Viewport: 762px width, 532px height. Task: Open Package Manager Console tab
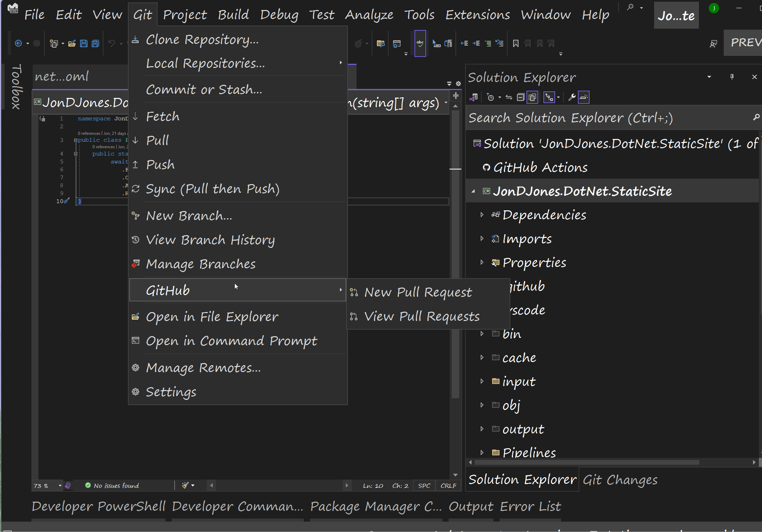coord(376,506)
